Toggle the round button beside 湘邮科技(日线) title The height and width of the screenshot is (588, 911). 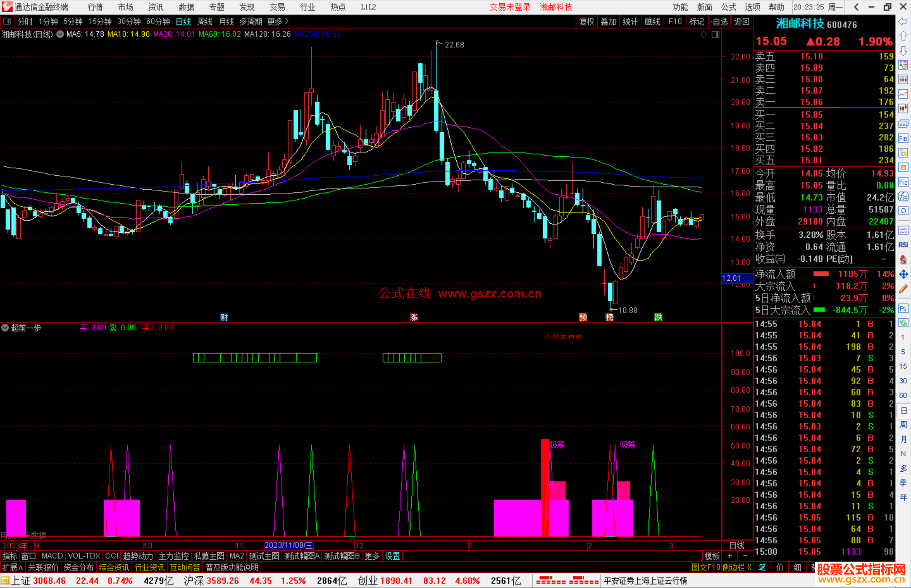pos(60,34)
